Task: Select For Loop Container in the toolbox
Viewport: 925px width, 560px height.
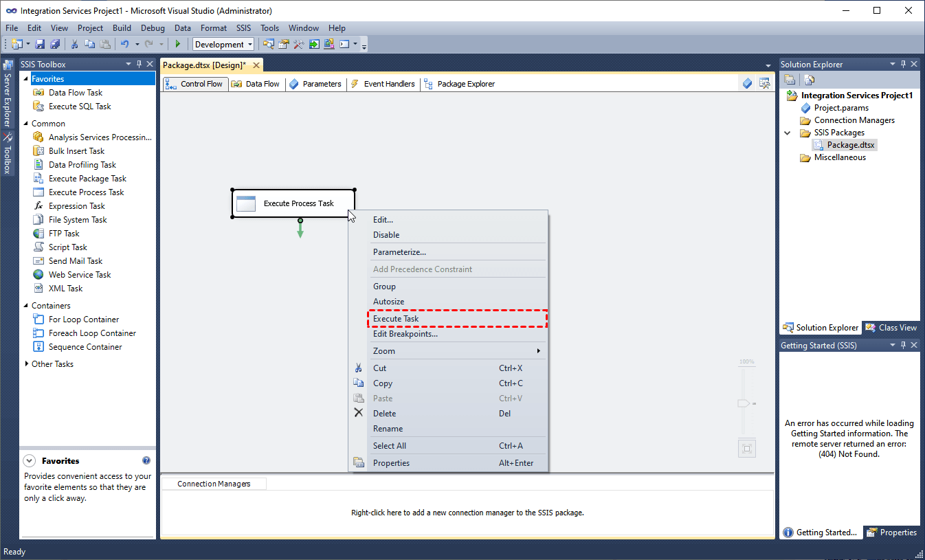Action: point(84,320)
